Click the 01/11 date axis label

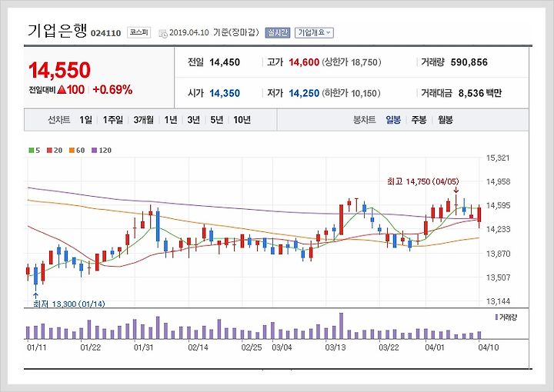[37, 347]
